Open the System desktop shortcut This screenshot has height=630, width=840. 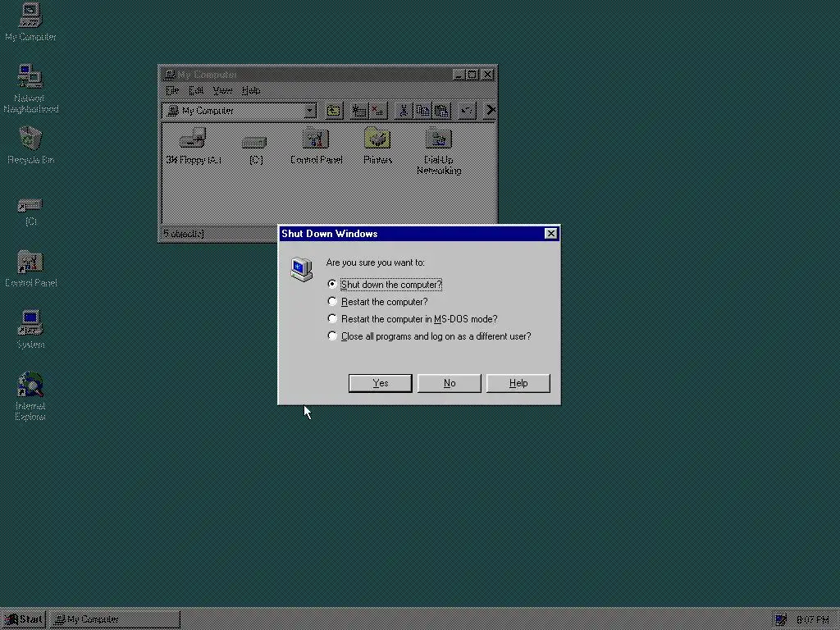click(x=30, y=330)
